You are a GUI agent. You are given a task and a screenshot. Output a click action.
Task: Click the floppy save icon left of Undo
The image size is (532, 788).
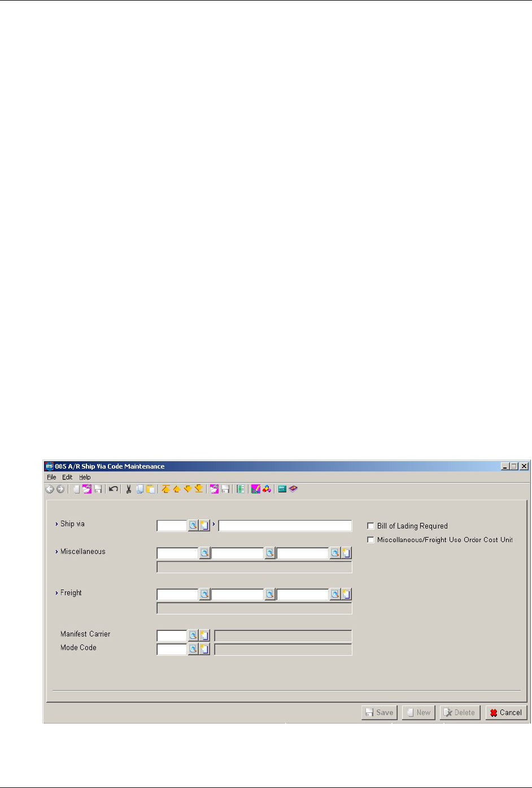(x=98, y=489)
